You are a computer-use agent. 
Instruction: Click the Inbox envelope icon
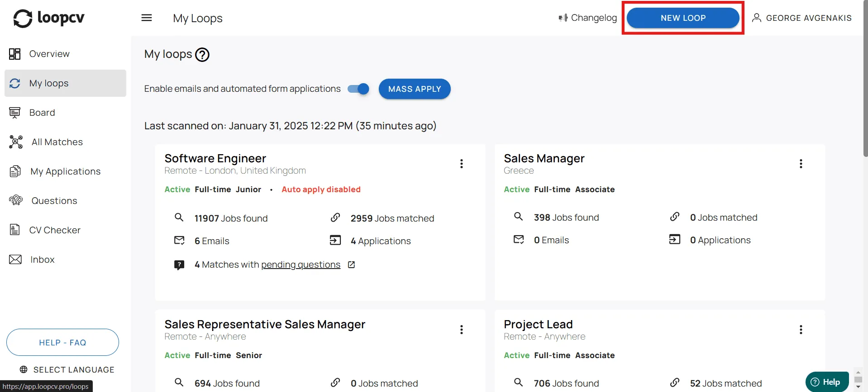click(x=15, y=260)
